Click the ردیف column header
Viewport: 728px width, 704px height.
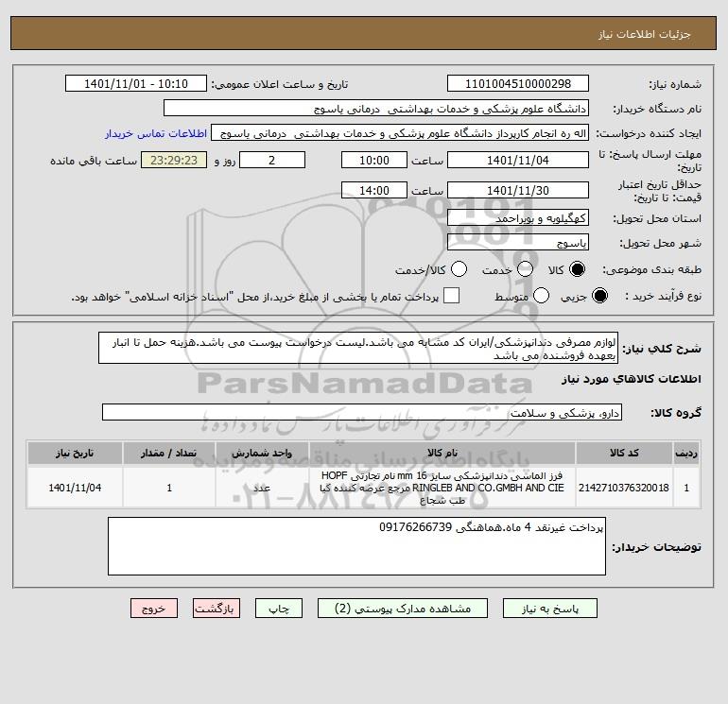[686, 453]
